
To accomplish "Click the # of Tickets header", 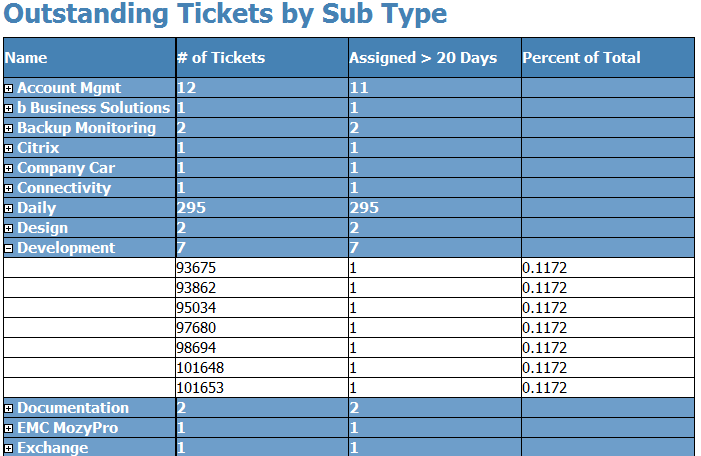I will (x=221, y=58).
